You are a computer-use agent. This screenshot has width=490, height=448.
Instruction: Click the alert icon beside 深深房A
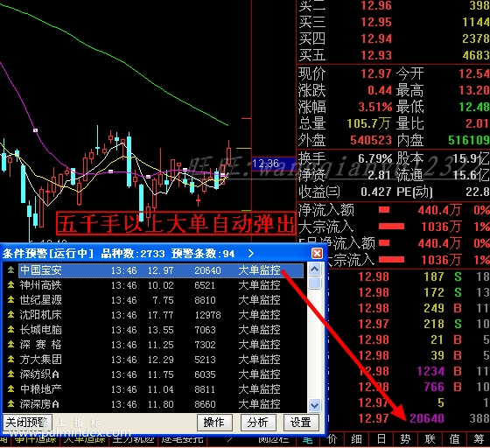pos(10,404)
